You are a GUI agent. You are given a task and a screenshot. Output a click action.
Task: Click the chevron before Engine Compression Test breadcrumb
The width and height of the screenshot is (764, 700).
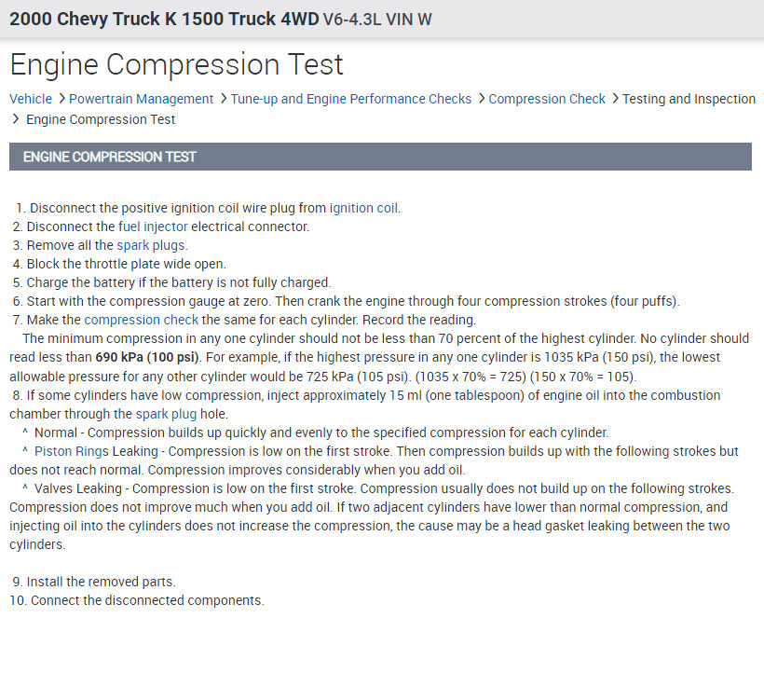16,119
